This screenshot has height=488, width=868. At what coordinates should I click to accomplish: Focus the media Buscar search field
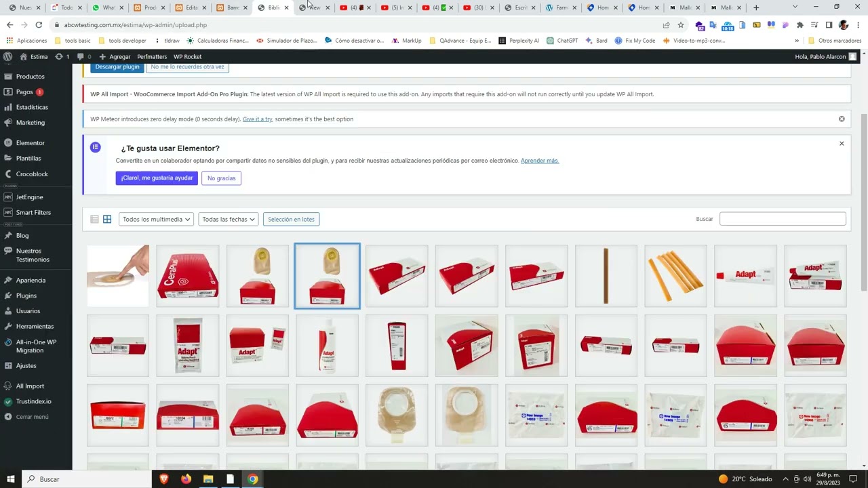coord(783,219)
